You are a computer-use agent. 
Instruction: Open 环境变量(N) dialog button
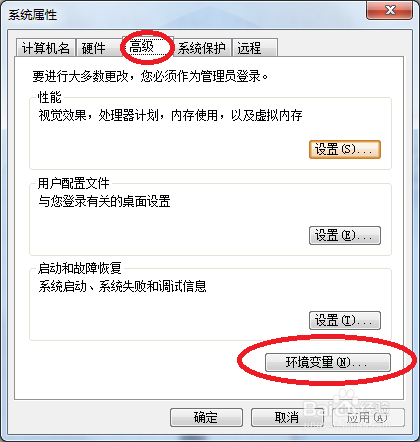(327, 362)
